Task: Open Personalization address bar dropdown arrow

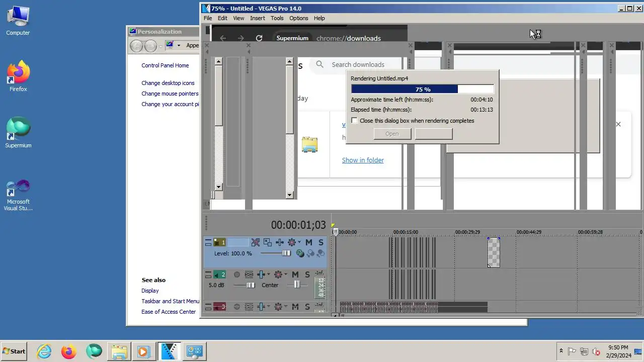Action: 179,45
